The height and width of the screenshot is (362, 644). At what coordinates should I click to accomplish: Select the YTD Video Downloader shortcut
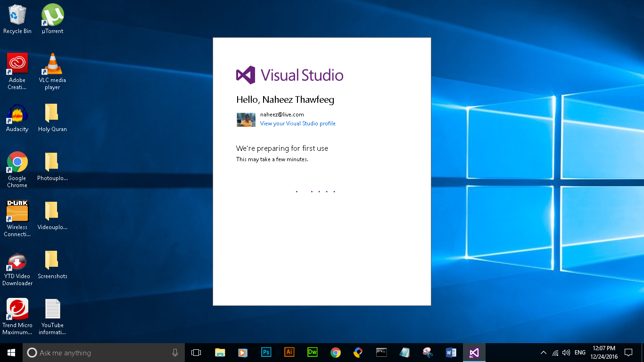17,268
